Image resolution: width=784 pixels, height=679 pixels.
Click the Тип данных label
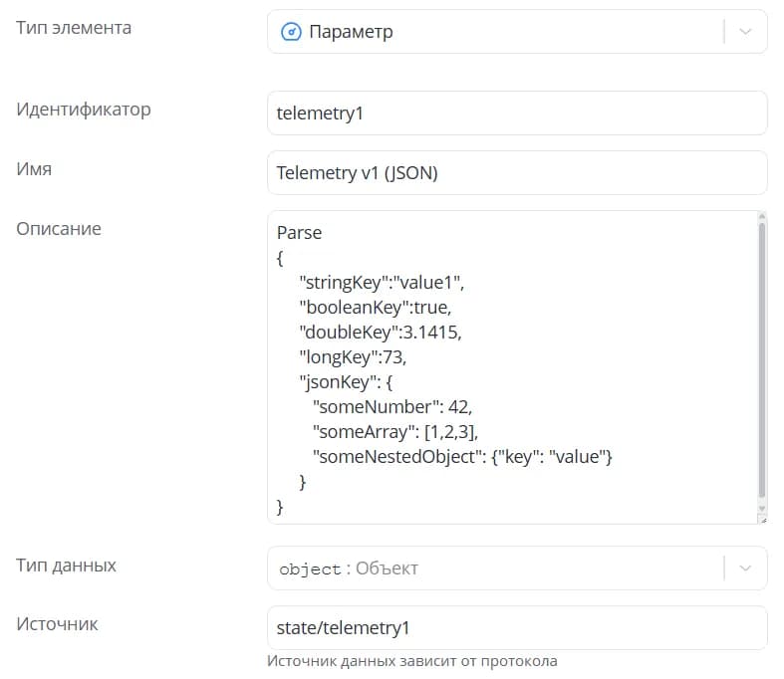(66, 566)
